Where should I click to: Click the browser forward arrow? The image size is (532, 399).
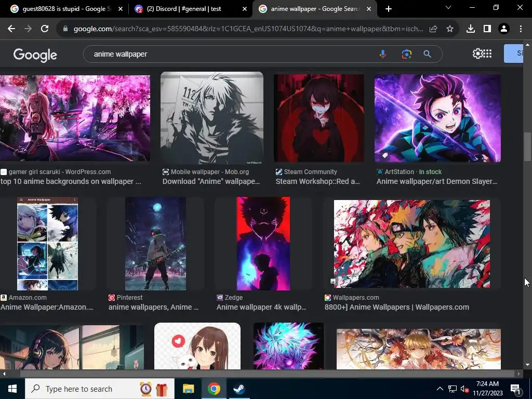[28, 29]
